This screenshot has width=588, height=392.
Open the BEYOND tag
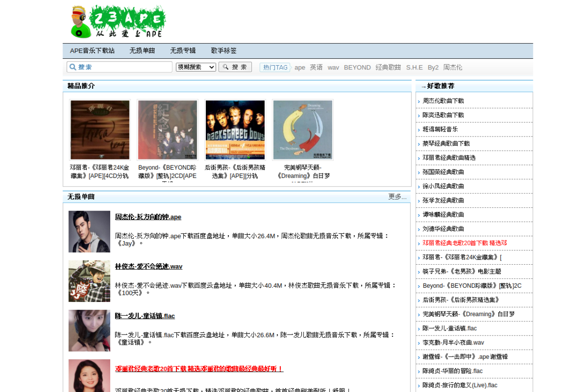point(357,68)
